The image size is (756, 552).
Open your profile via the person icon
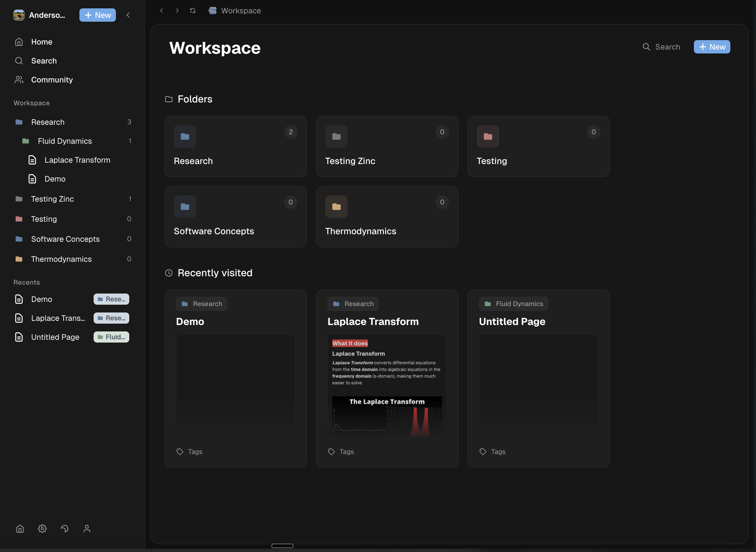tap(87, 528)
